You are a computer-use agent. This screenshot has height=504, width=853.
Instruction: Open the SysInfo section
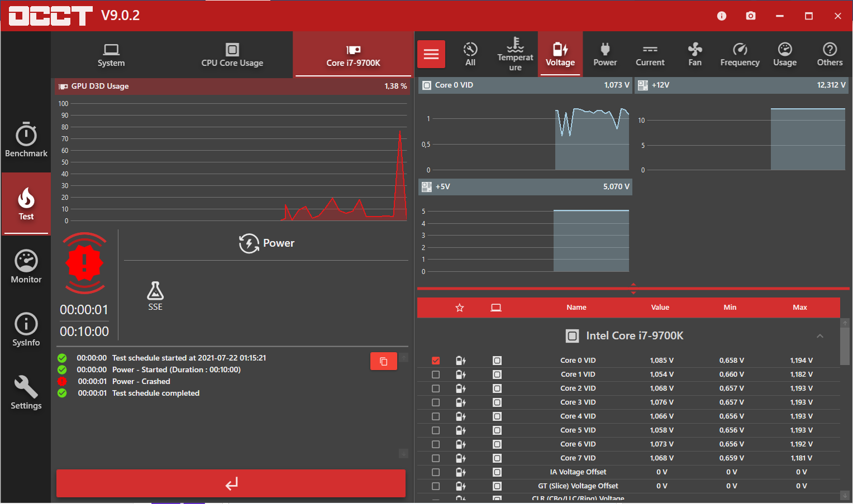[26, 330]
